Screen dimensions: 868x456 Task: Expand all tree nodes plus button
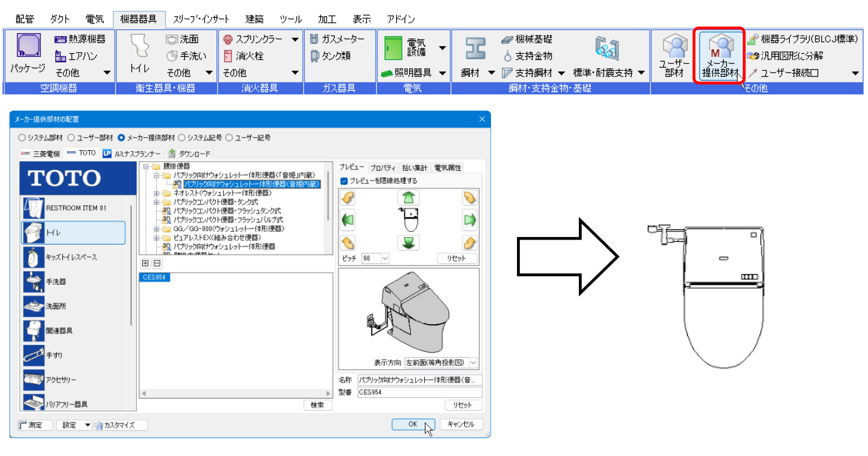(145, 264)
